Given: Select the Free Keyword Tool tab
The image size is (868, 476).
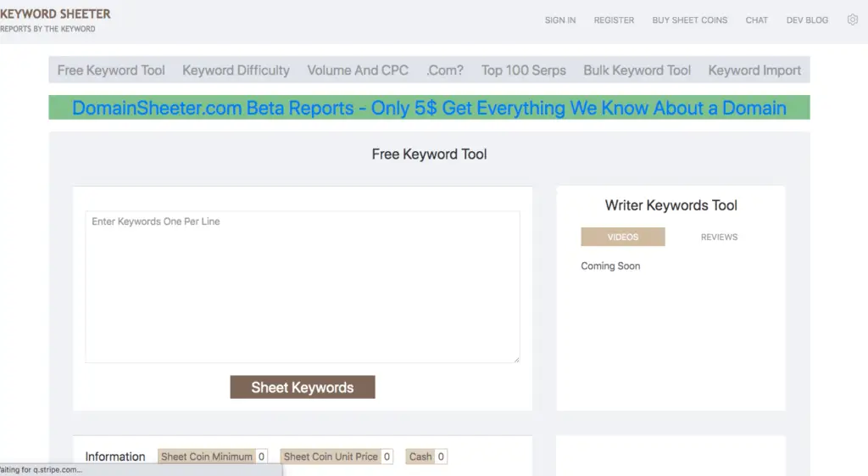Looking at the screenshot, I should [111, 70].
